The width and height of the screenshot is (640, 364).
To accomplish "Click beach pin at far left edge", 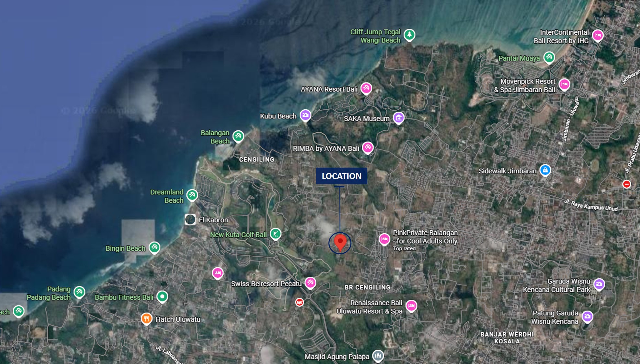I will 18,311.
